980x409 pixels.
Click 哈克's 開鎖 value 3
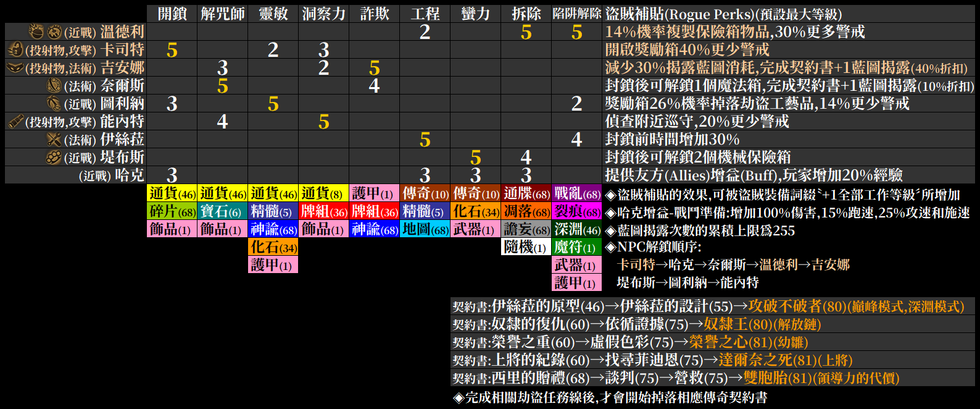(172, 175)
